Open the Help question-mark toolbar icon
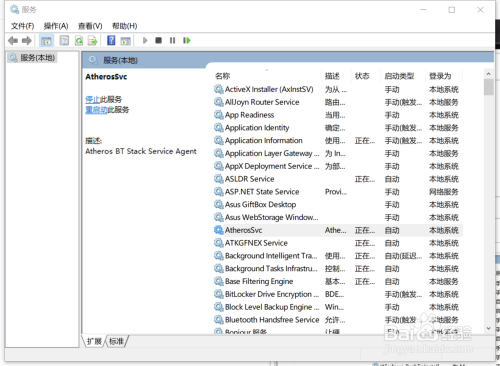This screenshot has height=366, width=500. click(x=111, y=41)
